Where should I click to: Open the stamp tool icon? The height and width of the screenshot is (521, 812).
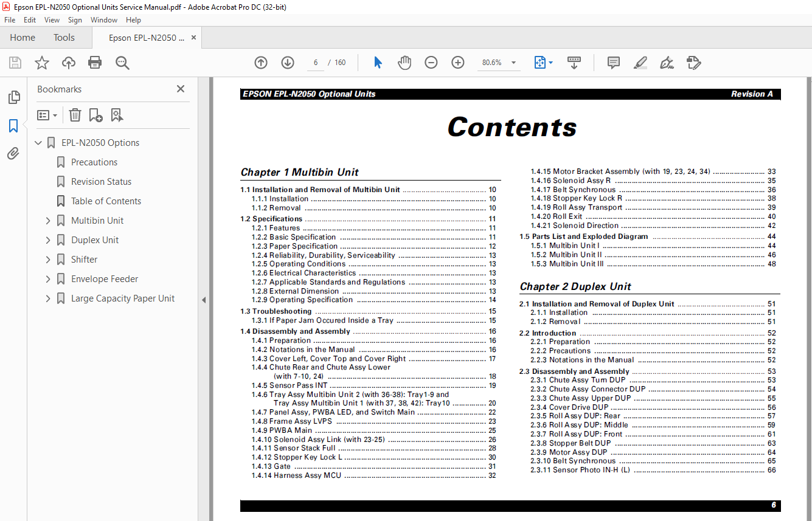click(x=694, y=63)
